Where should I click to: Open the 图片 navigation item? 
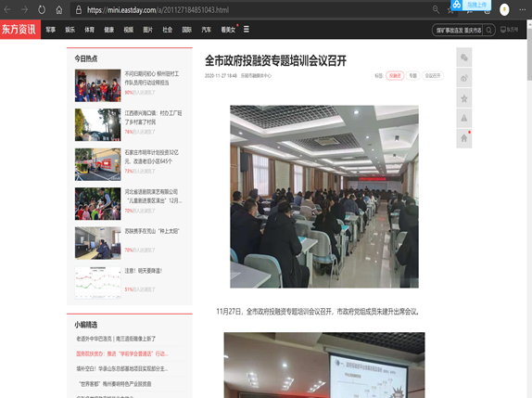(x=148, y=30)
